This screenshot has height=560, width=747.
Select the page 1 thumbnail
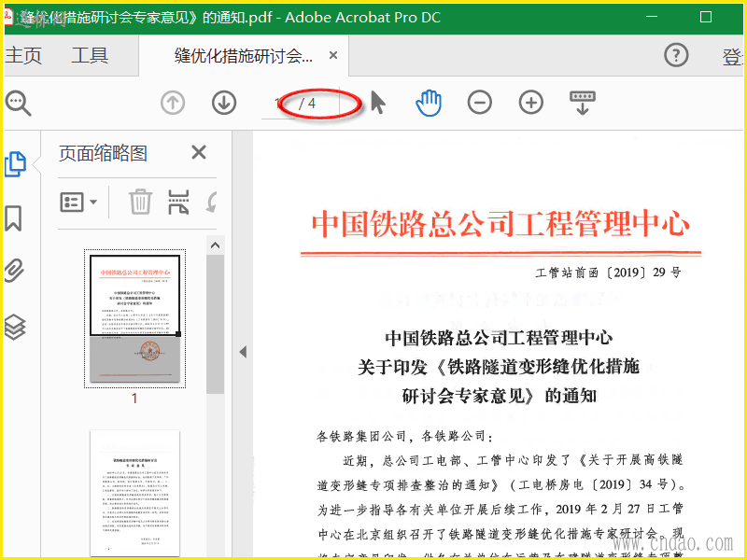[x=134, y=318]
